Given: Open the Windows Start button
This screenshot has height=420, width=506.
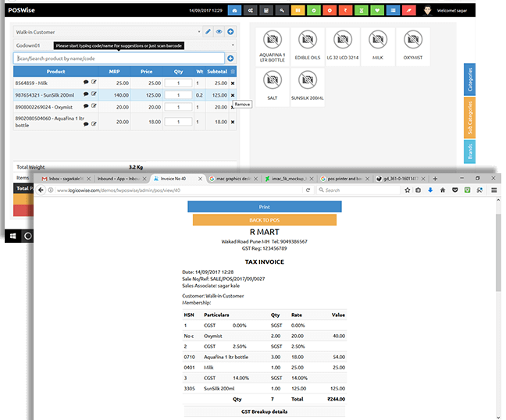Looking at the screenshot, I should coord(13,236).
